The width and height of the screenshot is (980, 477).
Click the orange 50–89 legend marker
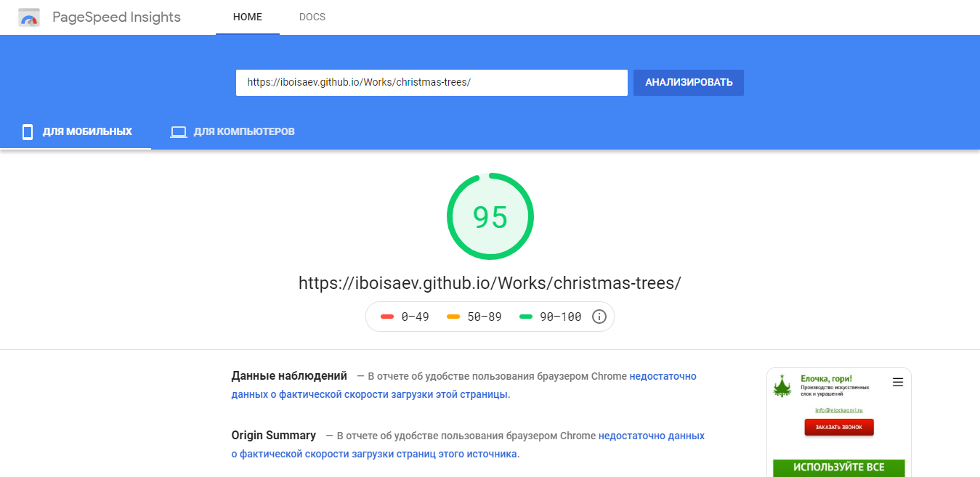[453, 317]
